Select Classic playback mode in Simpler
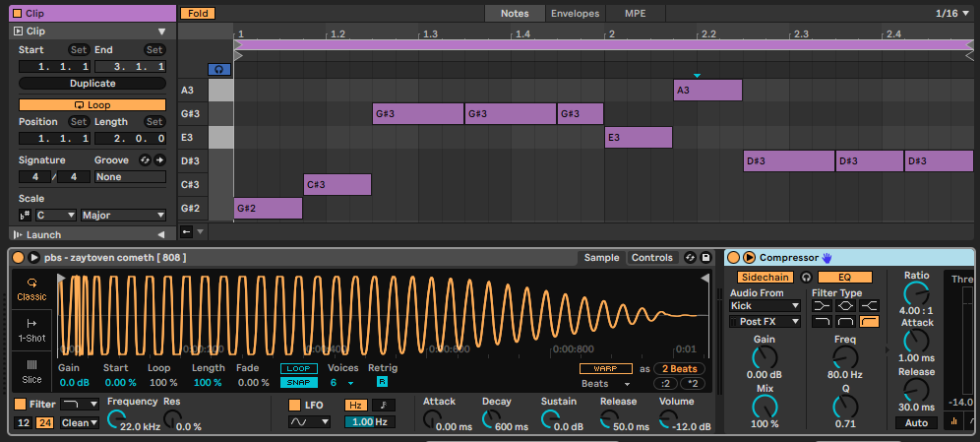980x442 pixels. [31, 288]
